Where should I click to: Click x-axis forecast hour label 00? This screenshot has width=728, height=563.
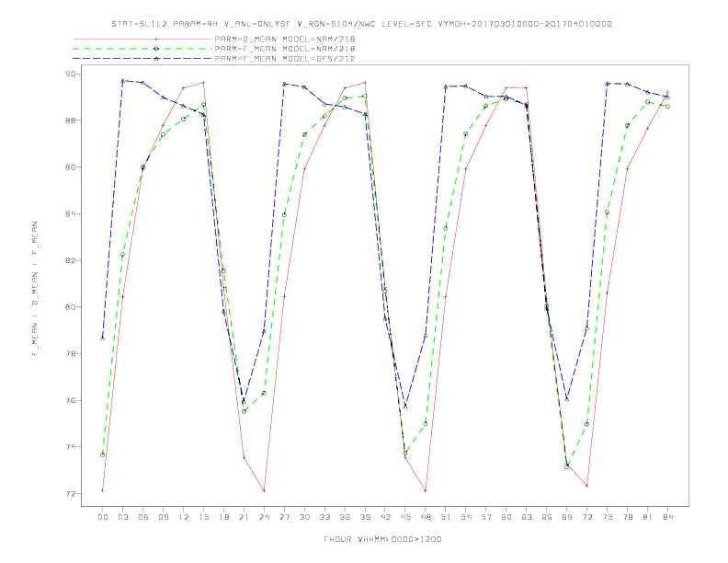(103, 517)
